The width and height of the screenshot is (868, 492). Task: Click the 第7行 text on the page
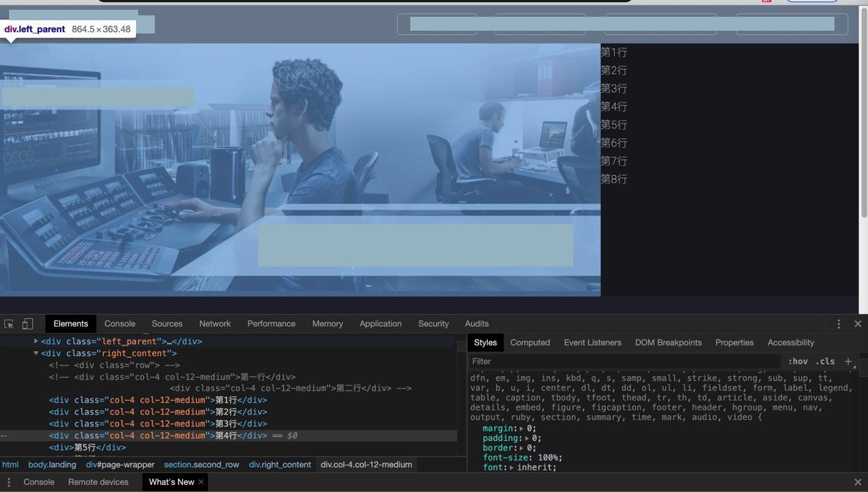(614, 161)
